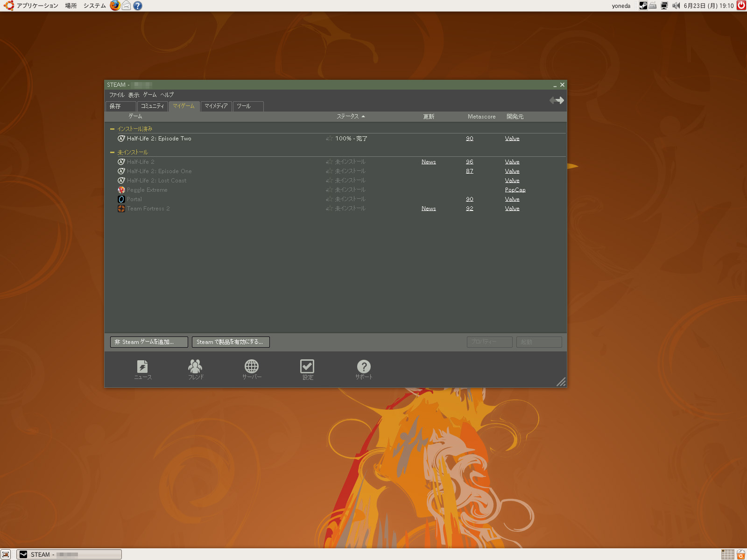Click the network icon in the system tray

click(x=664, y=6)
